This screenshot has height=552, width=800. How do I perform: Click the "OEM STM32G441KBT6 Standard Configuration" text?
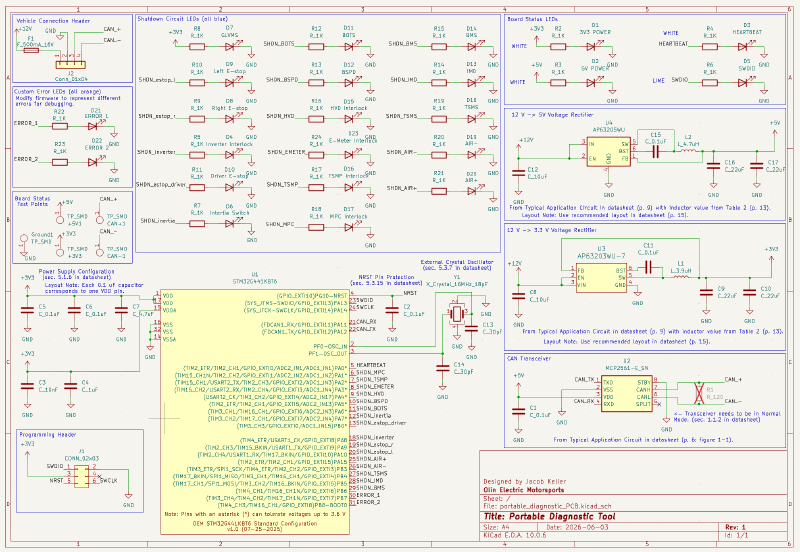[255, 523]
